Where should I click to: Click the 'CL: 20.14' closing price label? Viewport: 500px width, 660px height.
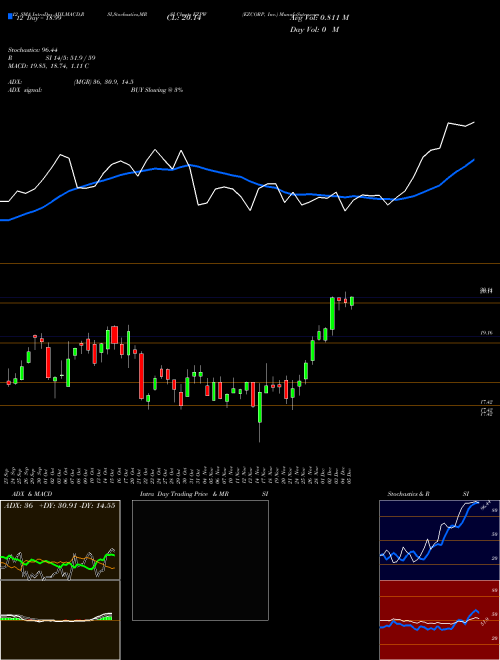(184, 18)
